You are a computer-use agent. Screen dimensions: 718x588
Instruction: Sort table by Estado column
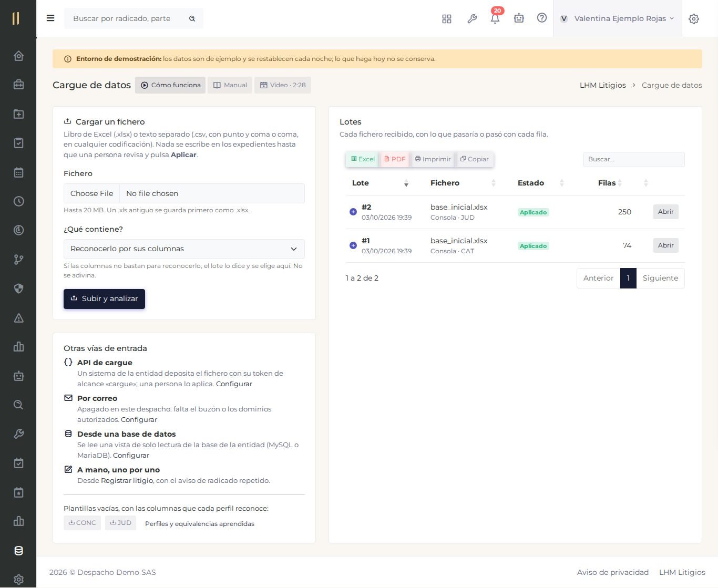coord(540,183)
